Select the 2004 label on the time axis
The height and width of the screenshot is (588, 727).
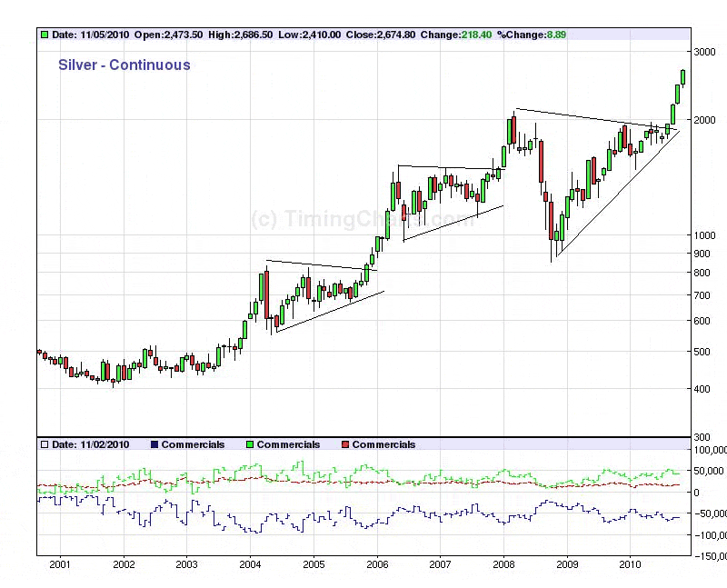pyautogui.click(x=249, y=564)
